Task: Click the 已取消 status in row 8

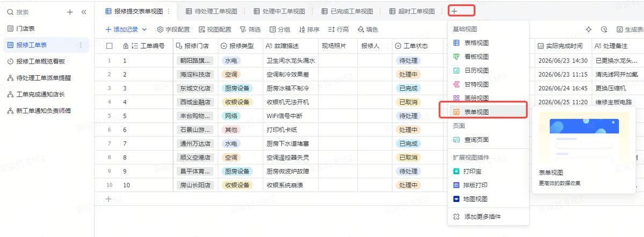Action: (408, 157)
